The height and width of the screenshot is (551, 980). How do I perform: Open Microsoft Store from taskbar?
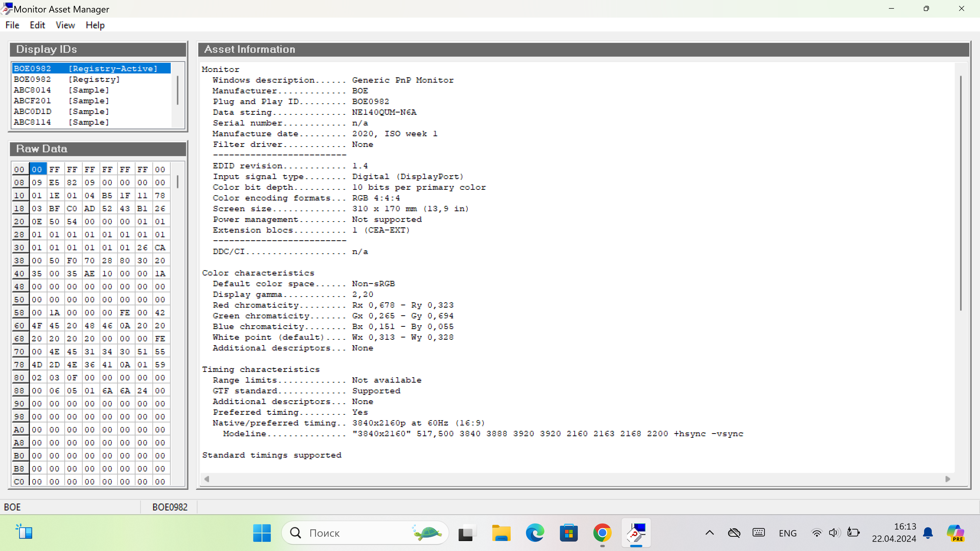pos(568,533)
